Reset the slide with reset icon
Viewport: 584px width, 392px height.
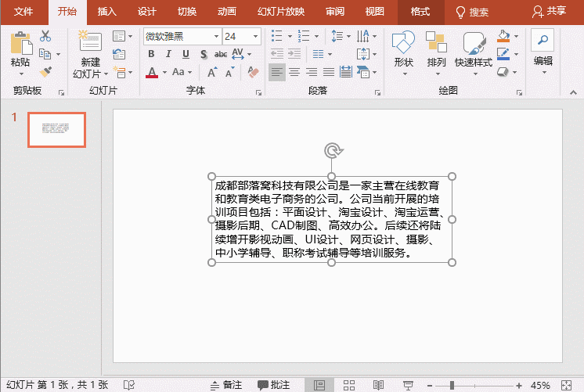(119, 54)
